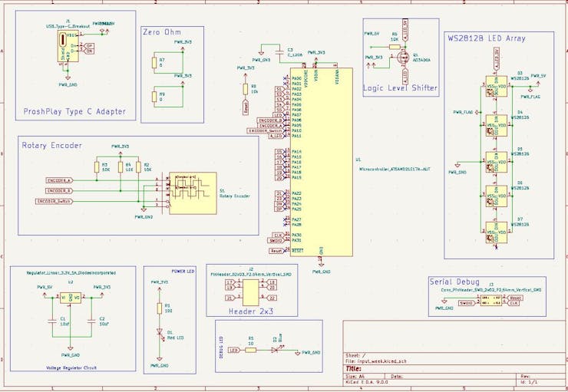Select the ENCODER_Switch label in encoder block
This screenshot has width=568, height=392.
(55, 201)
